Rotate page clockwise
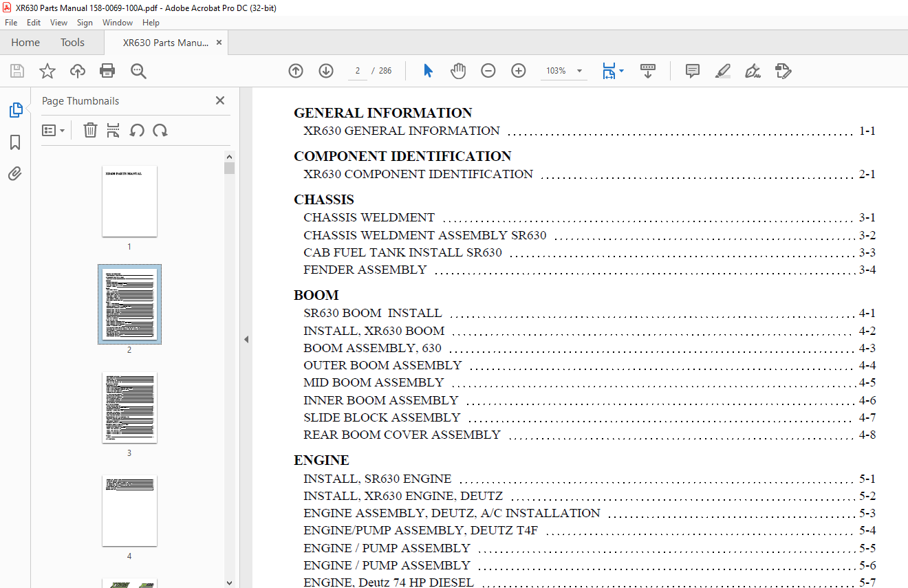Screen dimensions: 908x588 (x=160, y=130)
